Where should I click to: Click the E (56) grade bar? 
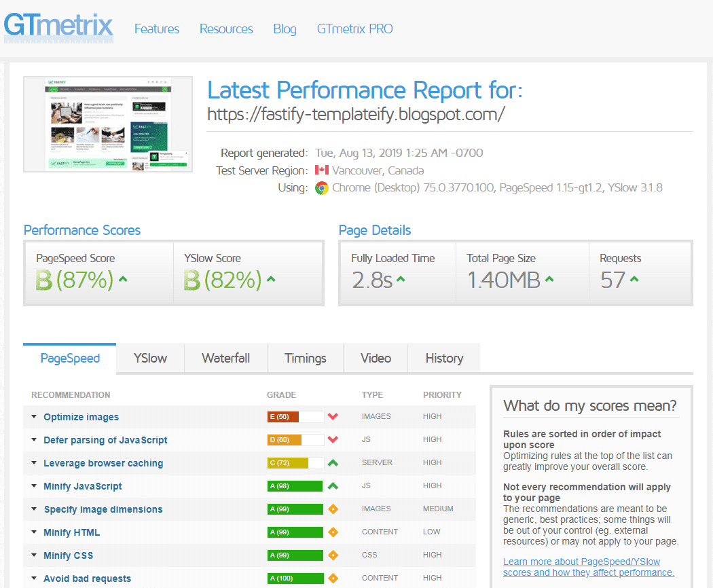pos(295,417)
